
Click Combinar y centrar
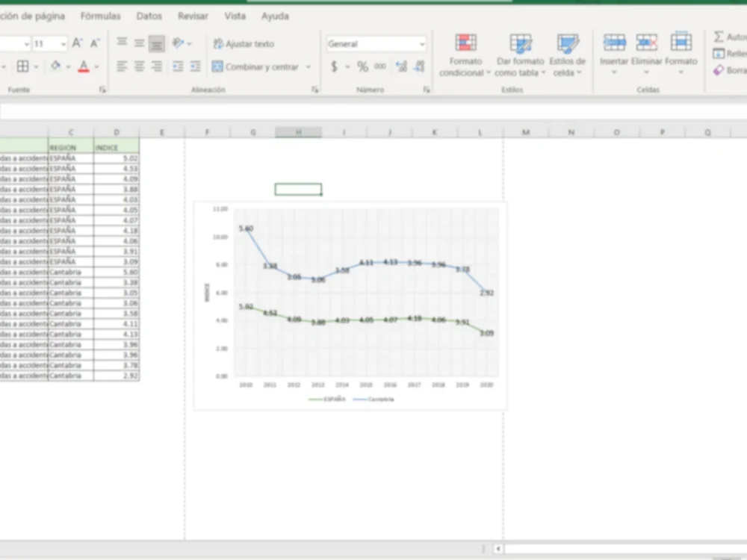coord(255,66)
